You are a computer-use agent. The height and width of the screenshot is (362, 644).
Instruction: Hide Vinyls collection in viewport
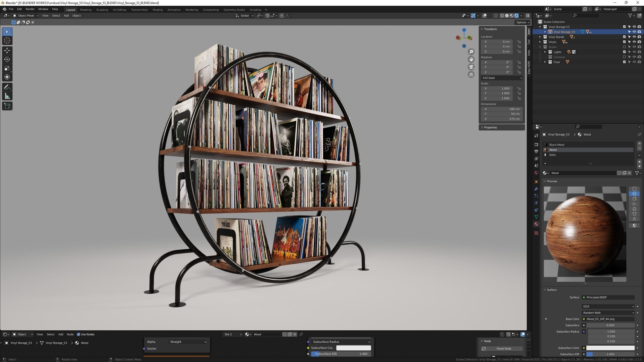click(x=634, y=42)
